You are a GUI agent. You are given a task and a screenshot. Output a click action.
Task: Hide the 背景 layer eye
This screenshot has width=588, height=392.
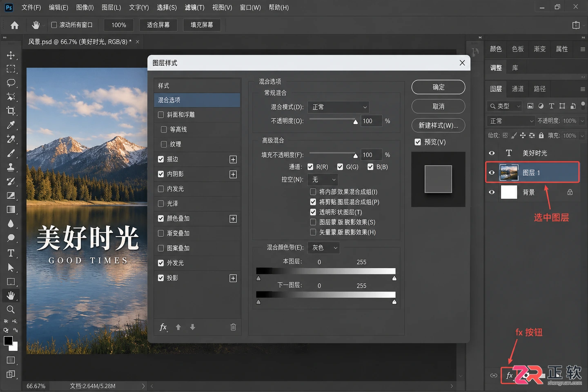[x=492, y=192]
